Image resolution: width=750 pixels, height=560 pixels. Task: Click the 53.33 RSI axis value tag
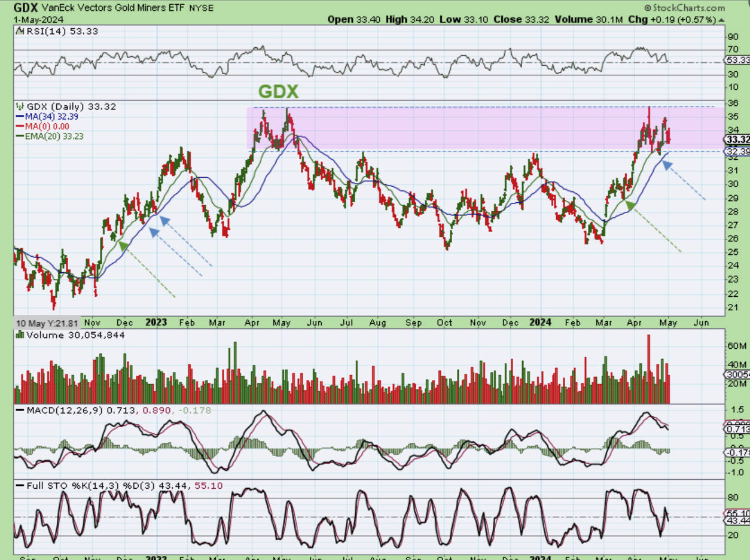[737, 60]
